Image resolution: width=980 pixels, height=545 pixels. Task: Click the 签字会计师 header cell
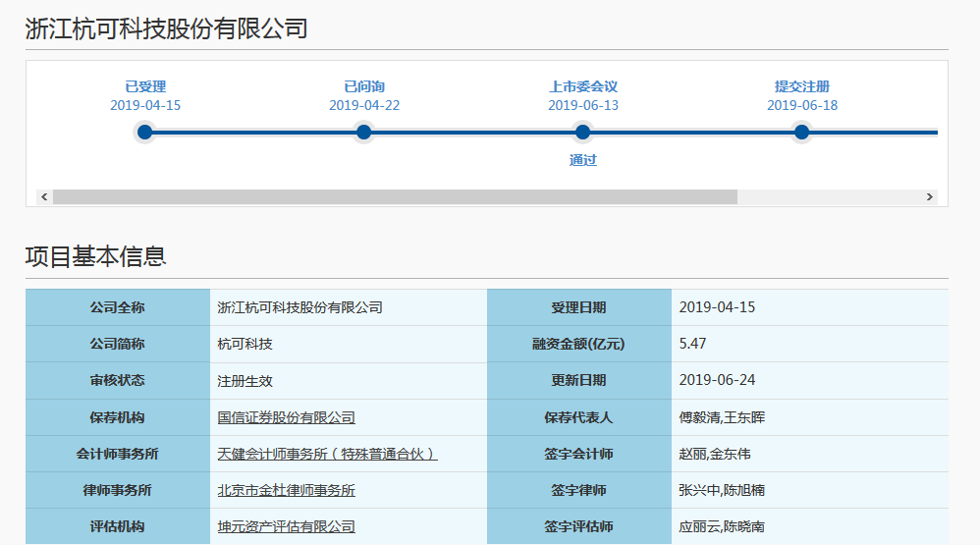pos(578,454)
